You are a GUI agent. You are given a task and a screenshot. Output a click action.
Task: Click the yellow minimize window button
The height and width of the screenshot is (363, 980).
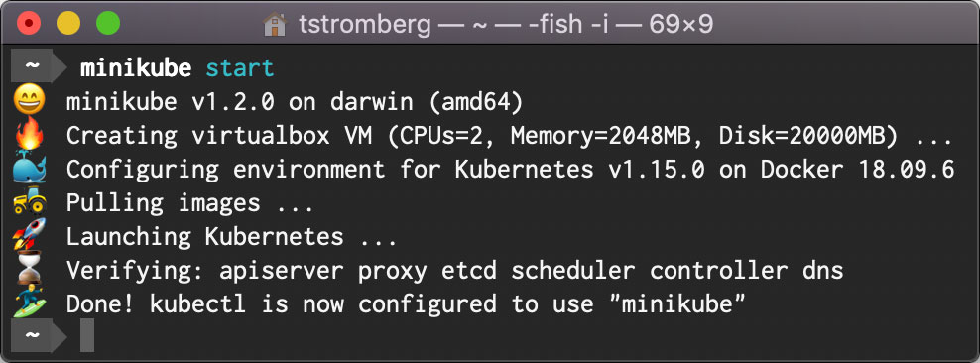coord(68,24)
